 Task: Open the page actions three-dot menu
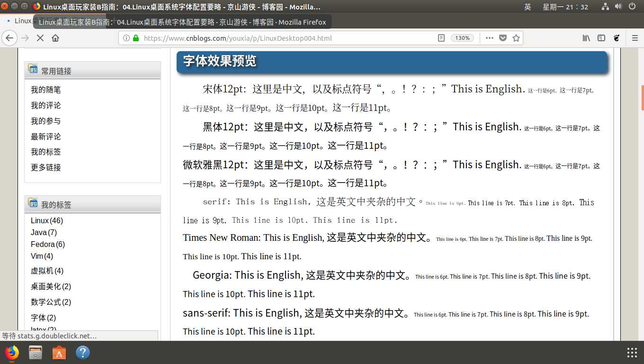[x=490, y=38]
